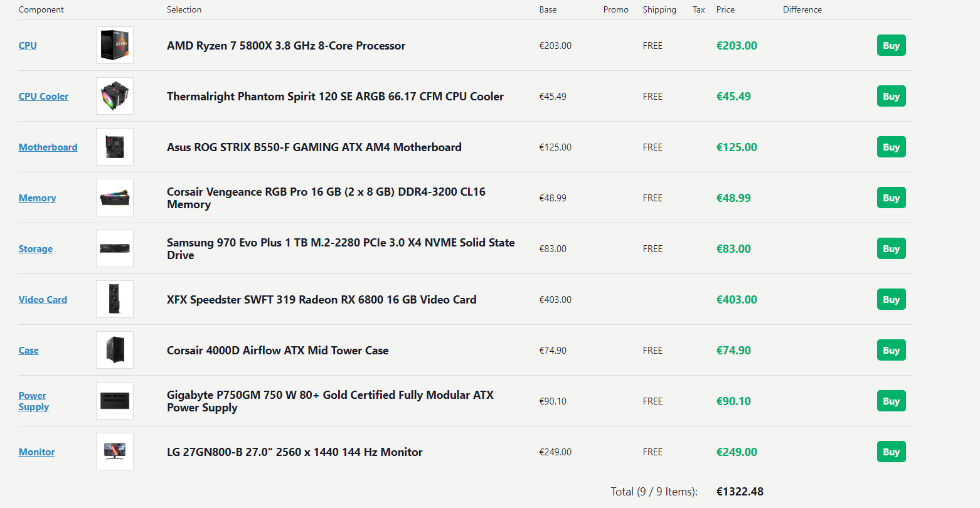
Task: Click the Component column header
Action: coord(41,9)
